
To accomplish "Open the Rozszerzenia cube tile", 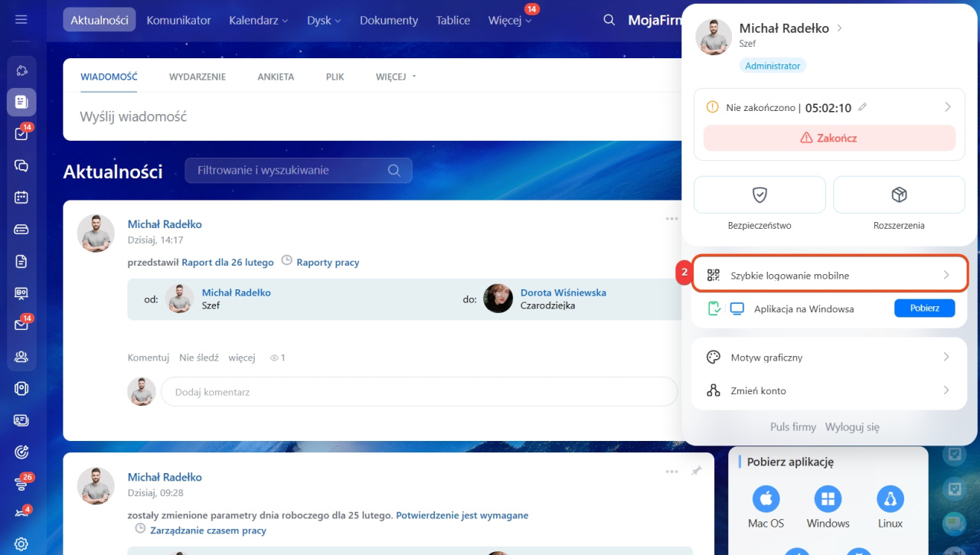I will pyautogui.click(x=899, y=194).
